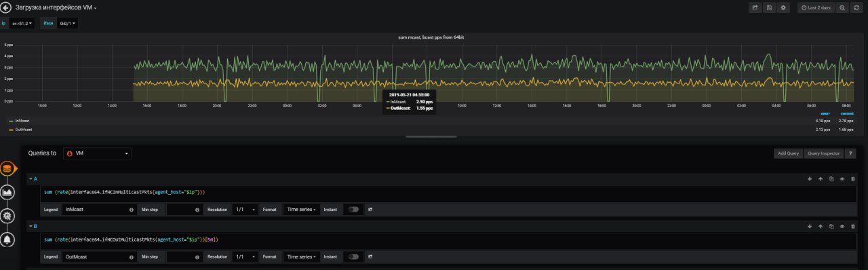Move query A up
Screen dimensions: 868x270
click(x=820, y=179)
